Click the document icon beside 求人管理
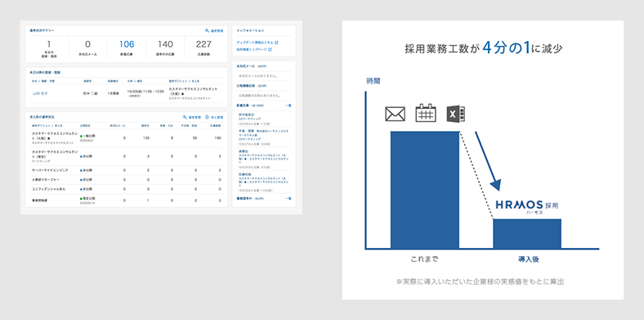Screen dimensions: 644x320 pos(208,117)
